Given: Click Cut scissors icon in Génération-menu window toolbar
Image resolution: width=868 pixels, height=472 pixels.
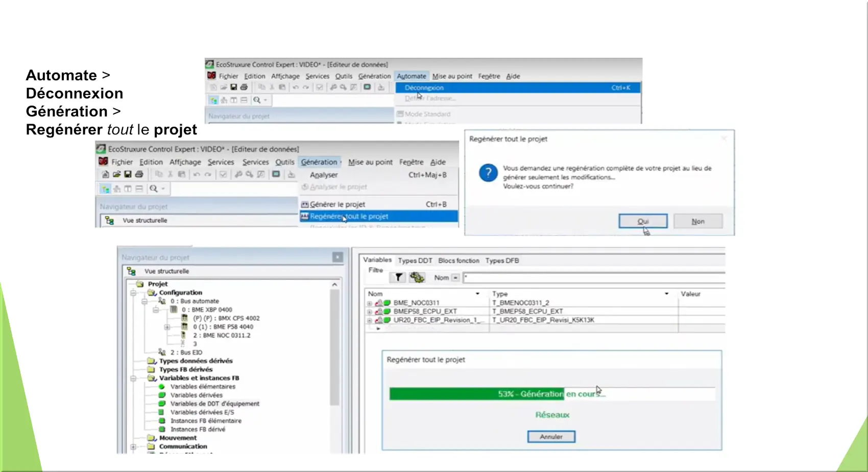Looking at the screenshot, I should [171, 175].
